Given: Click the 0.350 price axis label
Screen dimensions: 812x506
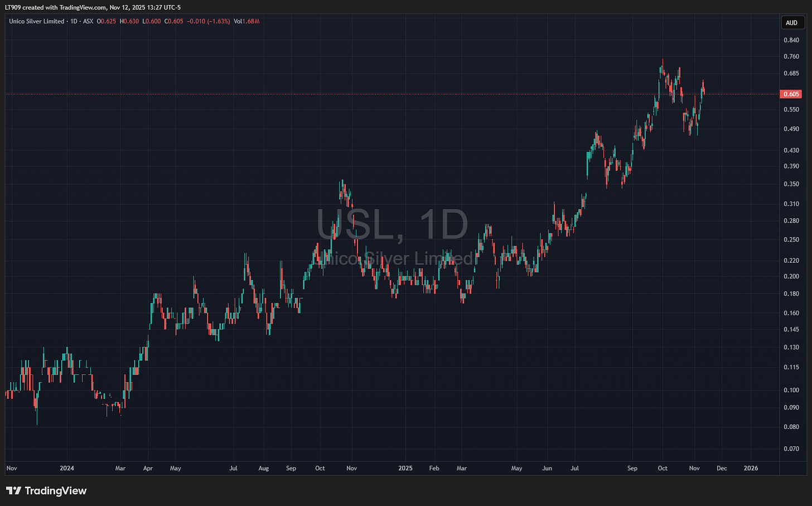Looking at the screenshot, I should [x=791, y=184].
